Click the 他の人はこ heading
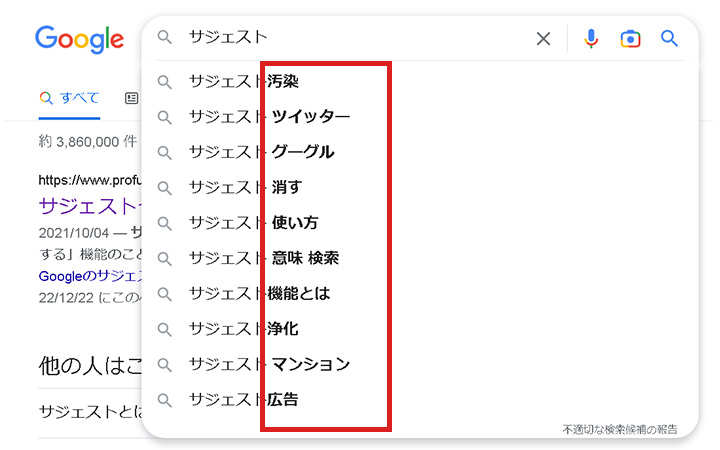720x450 pixels. coord(90,366)
